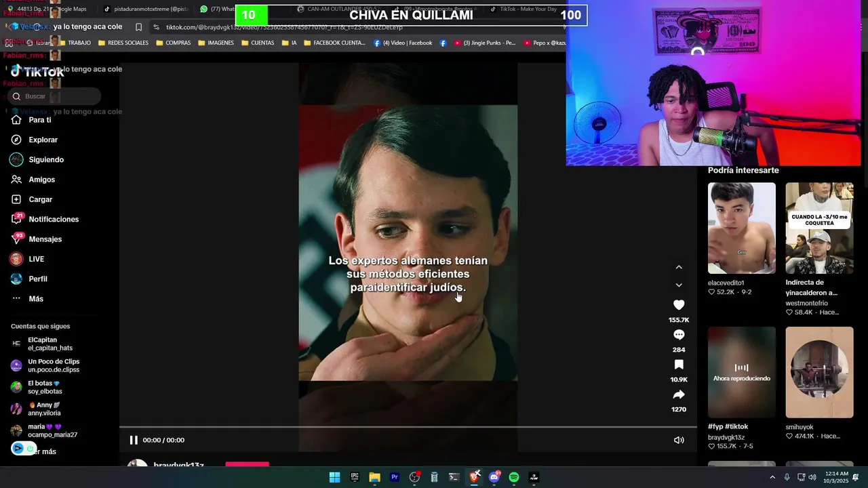Open followed account Un Poco de Clips
The width and height of the screenshot is (868, 488).
pos(45,365)
